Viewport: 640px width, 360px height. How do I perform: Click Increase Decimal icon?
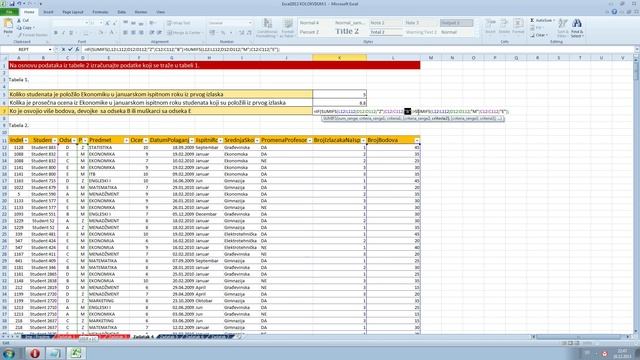(241, 33)
